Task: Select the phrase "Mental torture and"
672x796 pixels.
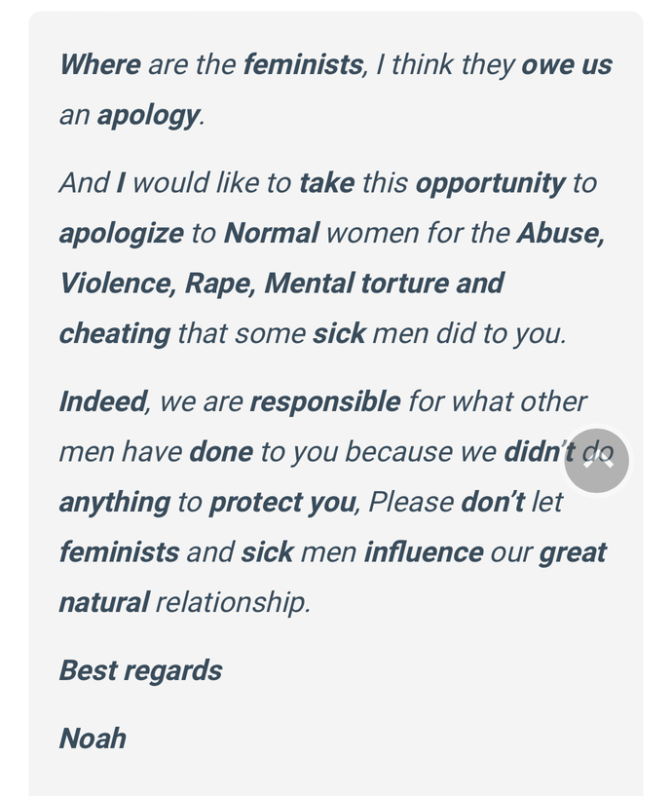Action: pyautogui.click(x=385, y=284)
